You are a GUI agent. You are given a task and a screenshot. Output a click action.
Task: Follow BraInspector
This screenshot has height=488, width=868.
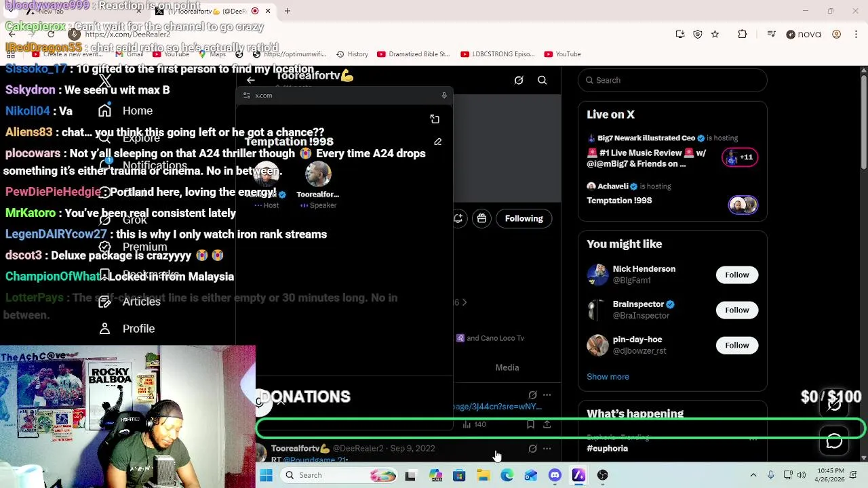tap(737, 310)
